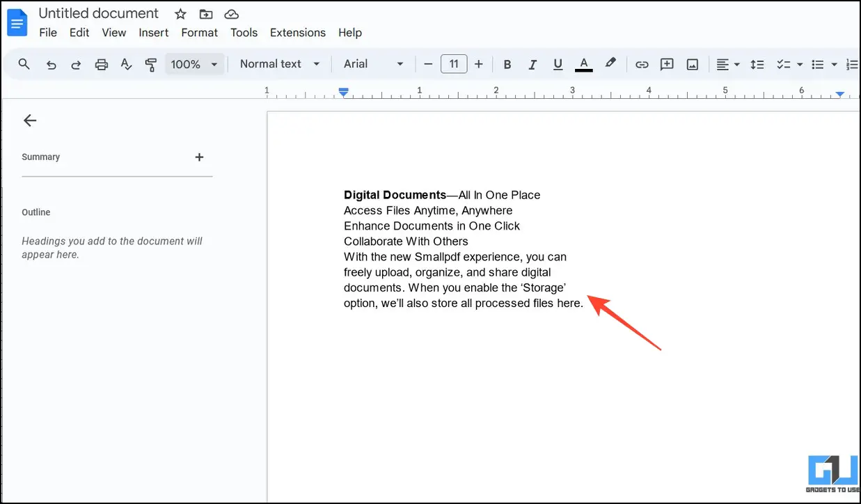Click the Redo arrow

click(76, 64)
